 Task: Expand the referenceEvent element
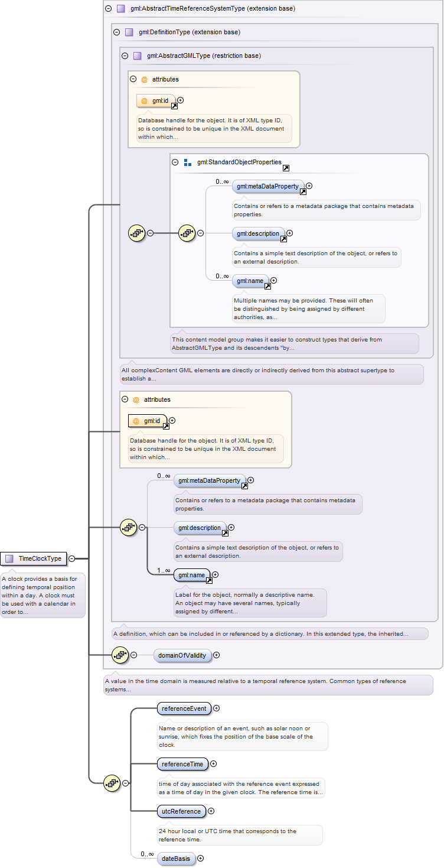pos(217,708)
